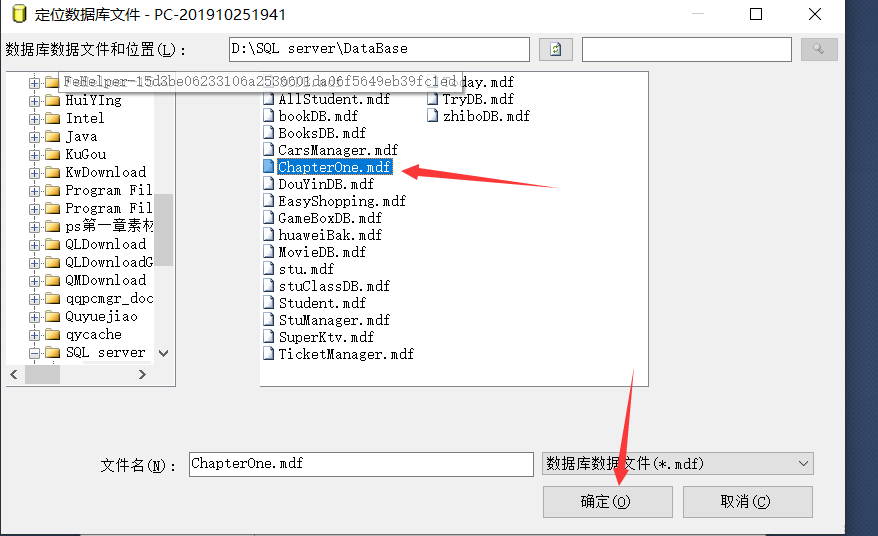Click the EasyShopping.mdf file icon

pos(269,202)
